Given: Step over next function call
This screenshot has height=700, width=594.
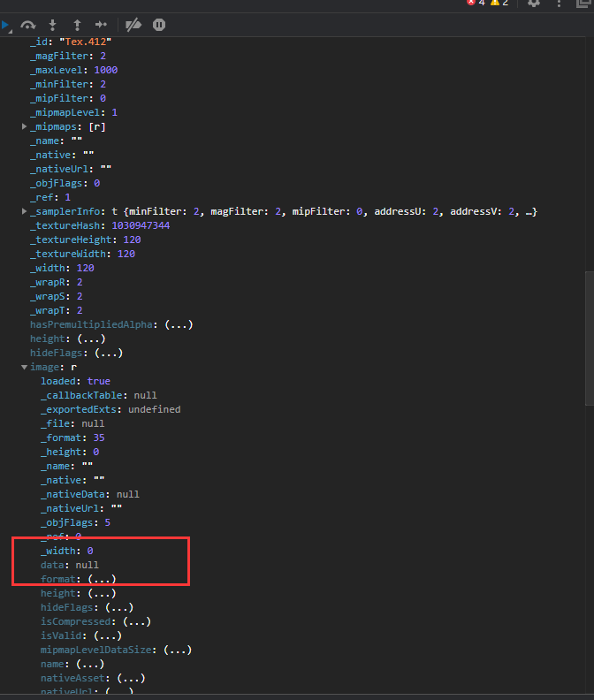Looking at the screenshot, I should coord(28,25).
